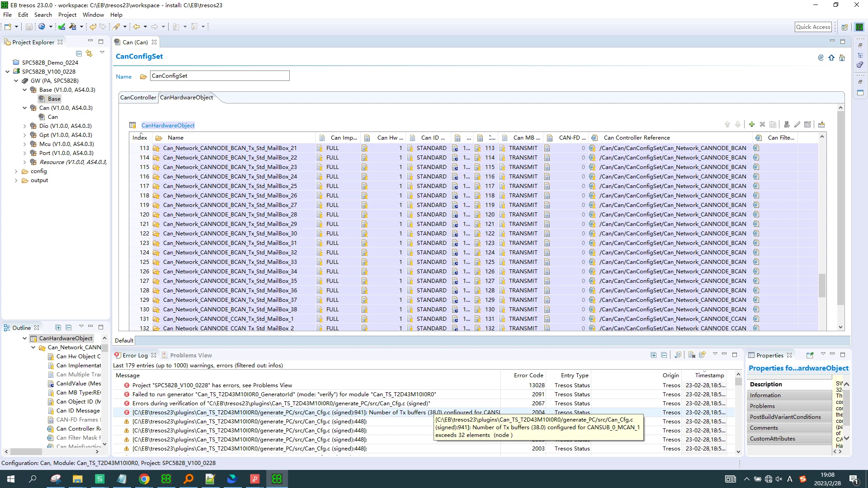Click the hardware object table vertical scrollbar thumb
868x488 pixels.
tap(822, 286)
